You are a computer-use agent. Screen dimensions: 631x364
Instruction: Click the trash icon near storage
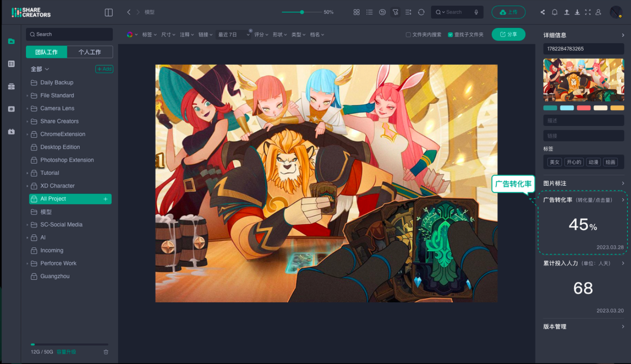106,352
